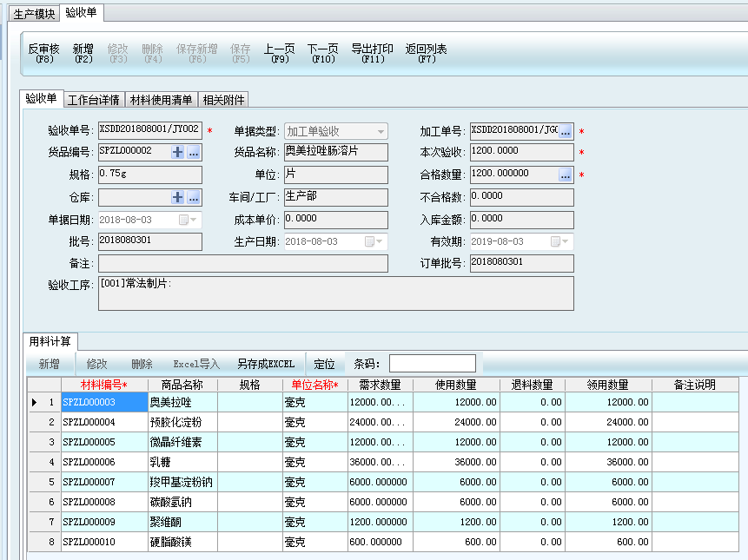The height and width of the screenshot is (560, 748).
Task: Switch to the 工作台详情 tab
Action: [94, 100]
